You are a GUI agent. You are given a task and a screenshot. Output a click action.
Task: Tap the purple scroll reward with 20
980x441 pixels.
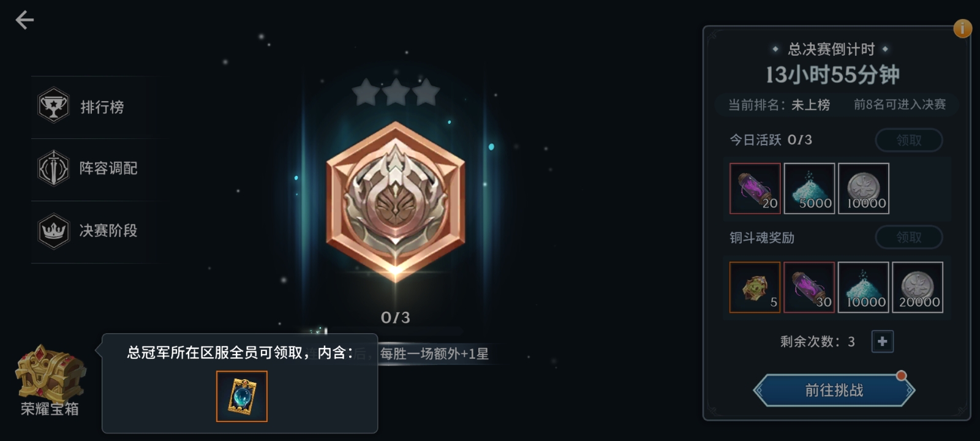click(x=755, y=189)
